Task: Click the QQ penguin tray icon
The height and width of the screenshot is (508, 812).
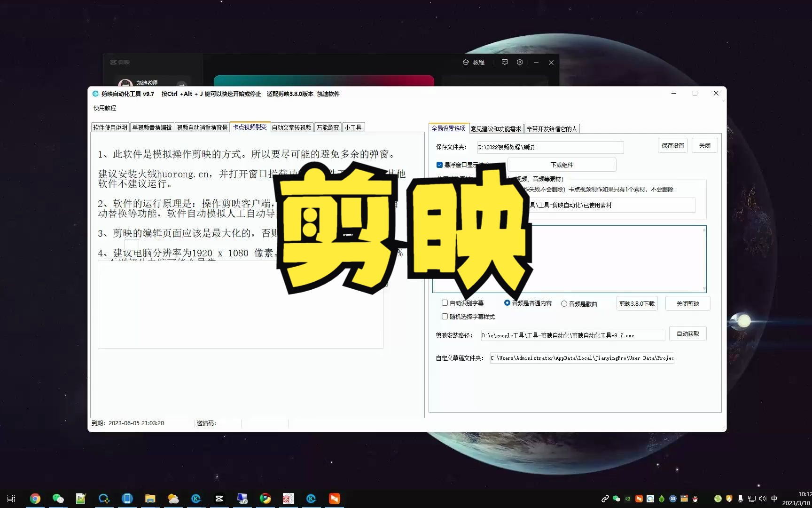Action: [695, 499]
